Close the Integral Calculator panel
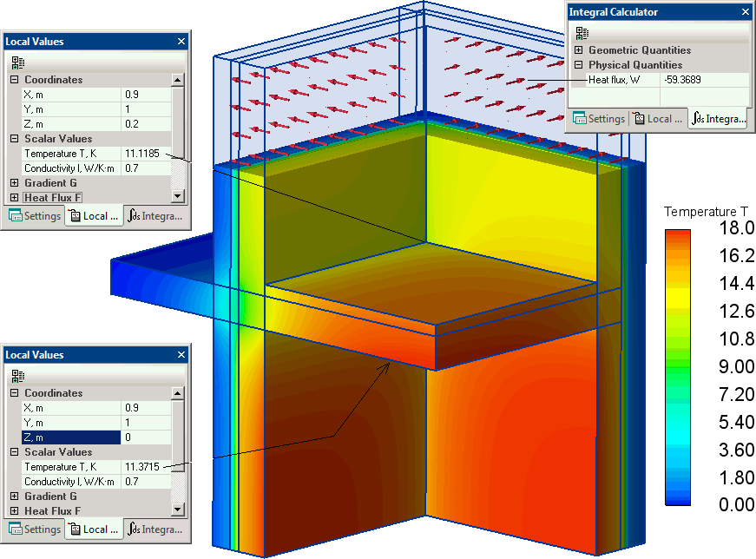 (745, 12)
